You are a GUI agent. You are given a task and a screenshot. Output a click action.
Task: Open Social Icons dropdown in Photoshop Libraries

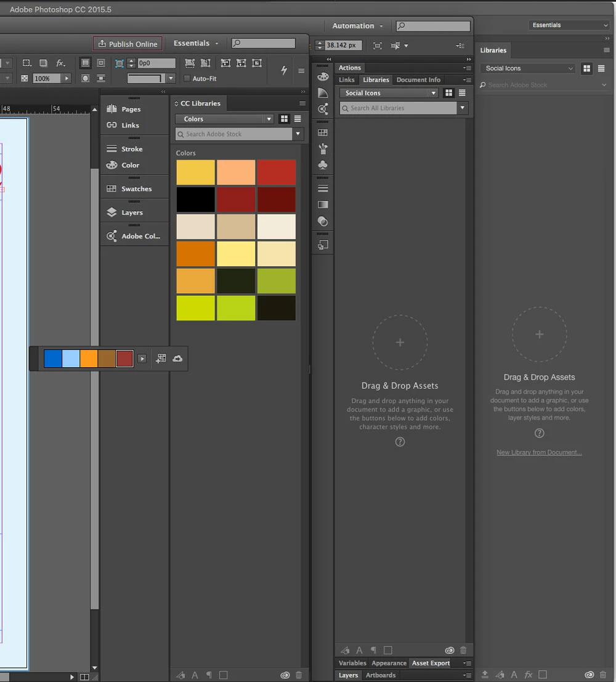pyautogui.click(x=528, y=68)
